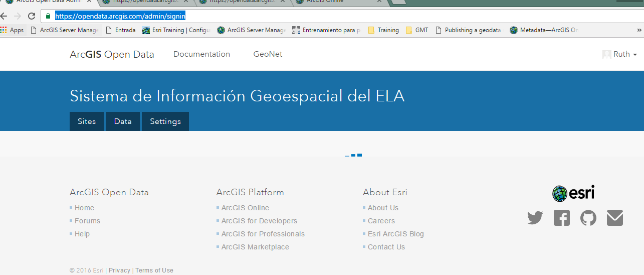Click the About Esri footer heading
This screenshot has width=644, height=275.
[385, 192]
